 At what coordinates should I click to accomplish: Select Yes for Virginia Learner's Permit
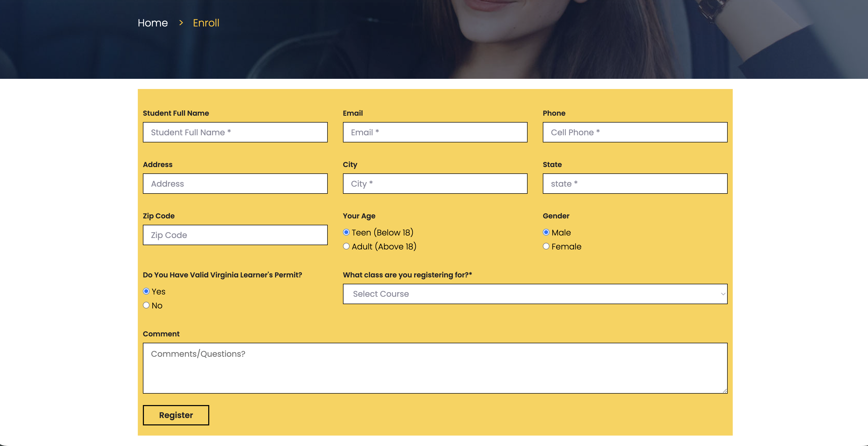(146, 291)
